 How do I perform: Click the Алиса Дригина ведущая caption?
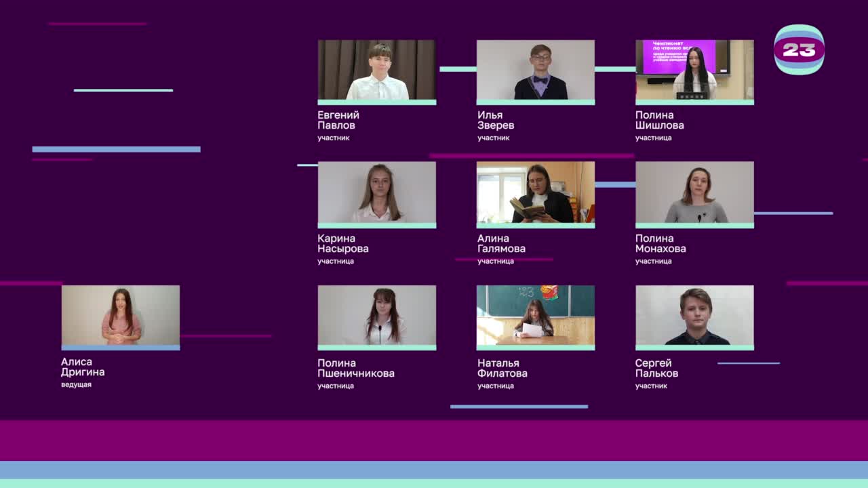click(x=83, y=371)
